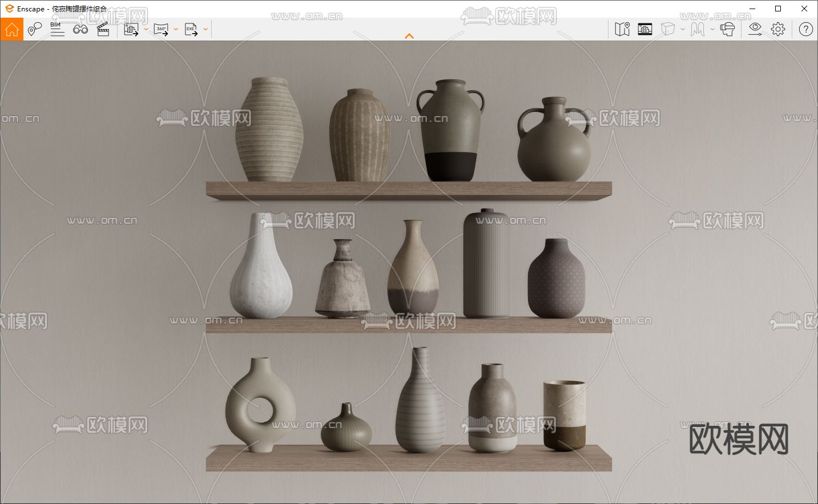
Task: Click the EXE standalone export icon
Action: (x=191, y=30)
